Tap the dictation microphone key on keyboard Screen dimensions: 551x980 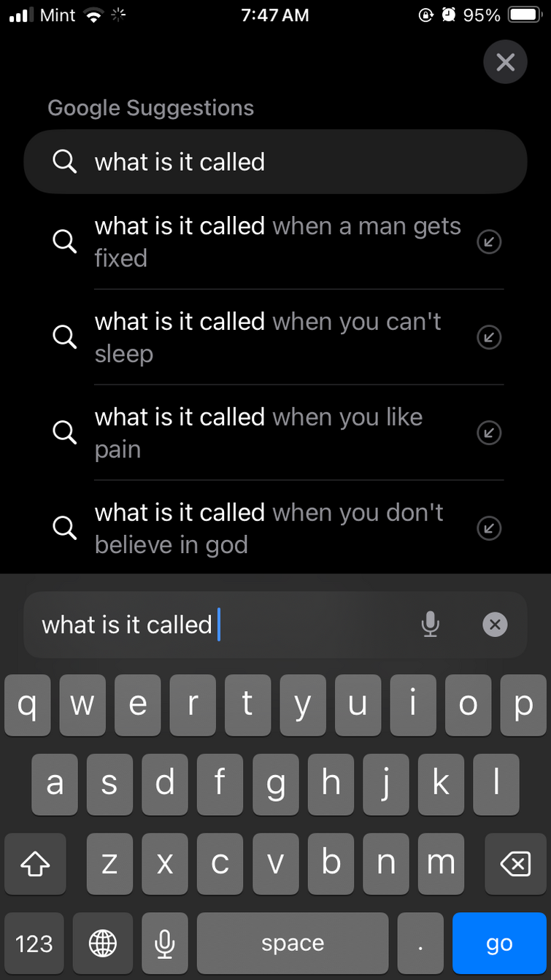(x=165, y=943)
